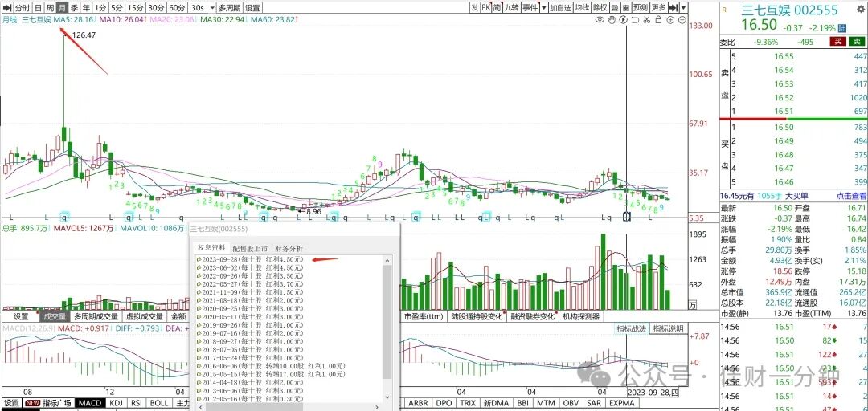Select the 多周期成交量 tab

click(96, 317)
